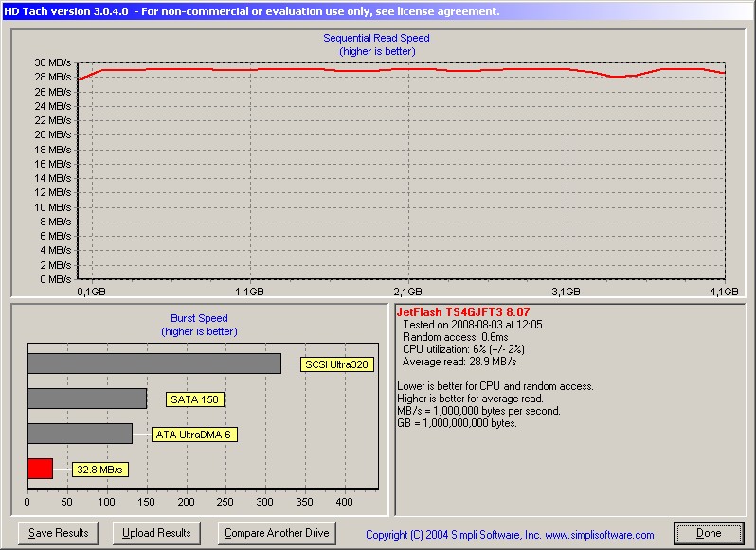Screen dimensions: 756x550
Task: Click the Save Results button
Action: 58,533
